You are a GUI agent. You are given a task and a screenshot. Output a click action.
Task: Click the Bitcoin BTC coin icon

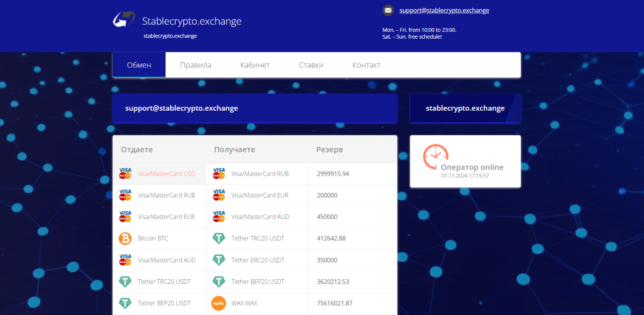[124, 238]
